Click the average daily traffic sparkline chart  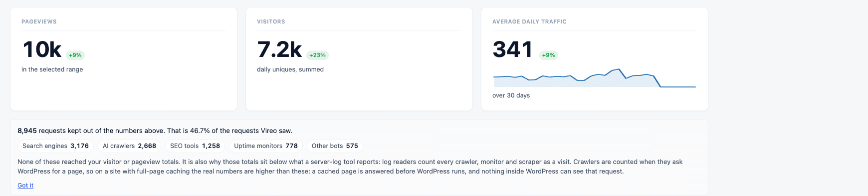[595, 78]
